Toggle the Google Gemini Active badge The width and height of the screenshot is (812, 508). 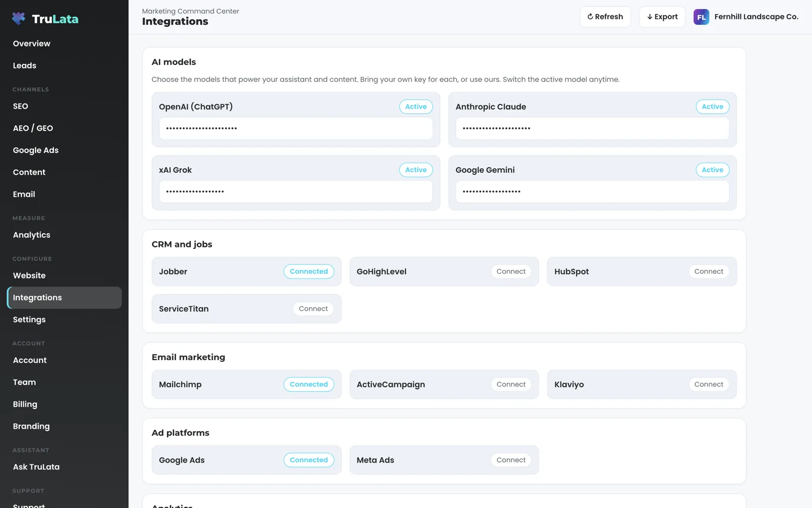713,170
